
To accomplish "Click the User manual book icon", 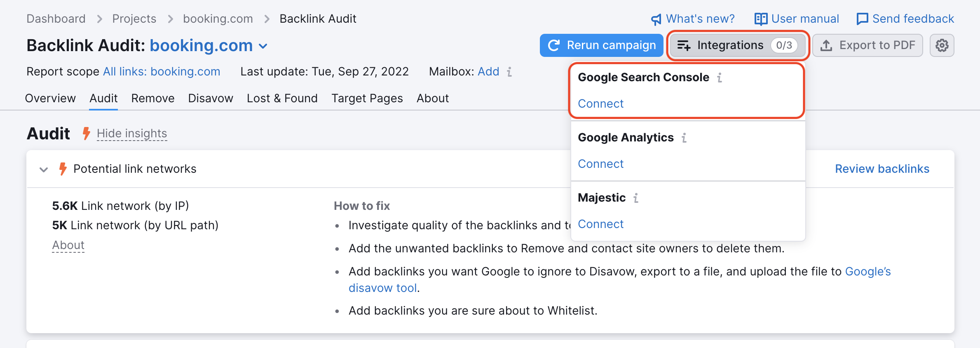I will [x=761, y=19].
